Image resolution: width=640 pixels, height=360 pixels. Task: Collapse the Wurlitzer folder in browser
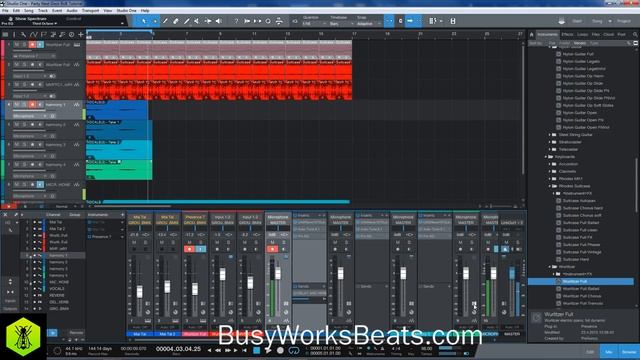click(x=550, y=267)
